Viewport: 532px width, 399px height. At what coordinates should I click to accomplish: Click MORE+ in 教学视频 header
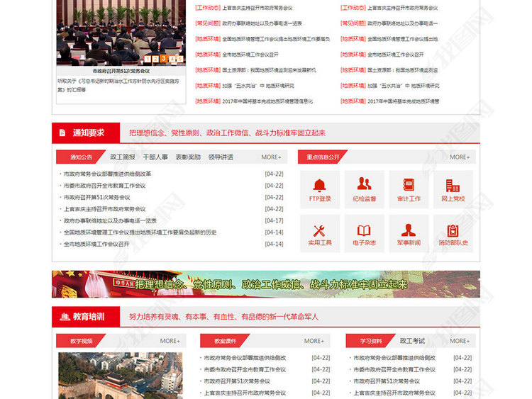coord(170,341)
